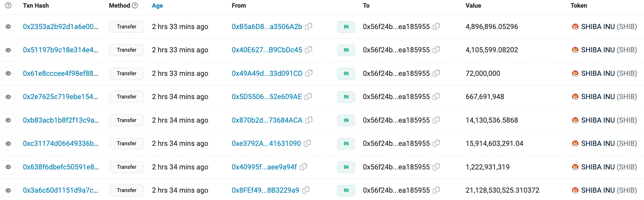Click the help icon beside Method header
The width and height of the screenshot is (644, 200).
click(x=135, y=6)
